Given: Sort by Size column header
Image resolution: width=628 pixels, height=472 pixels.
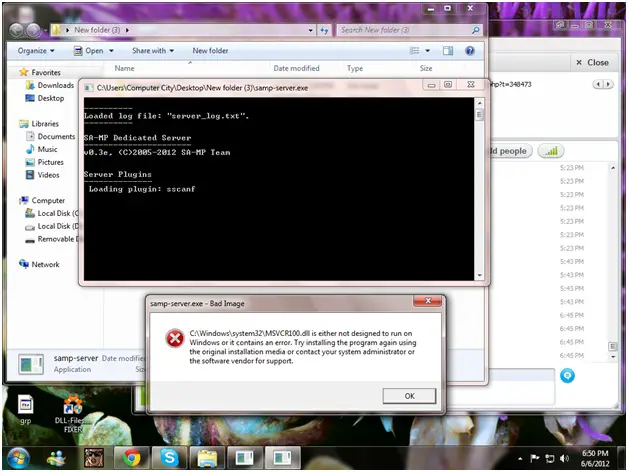Looking at the screenshot, I should (x=426, y=69).
